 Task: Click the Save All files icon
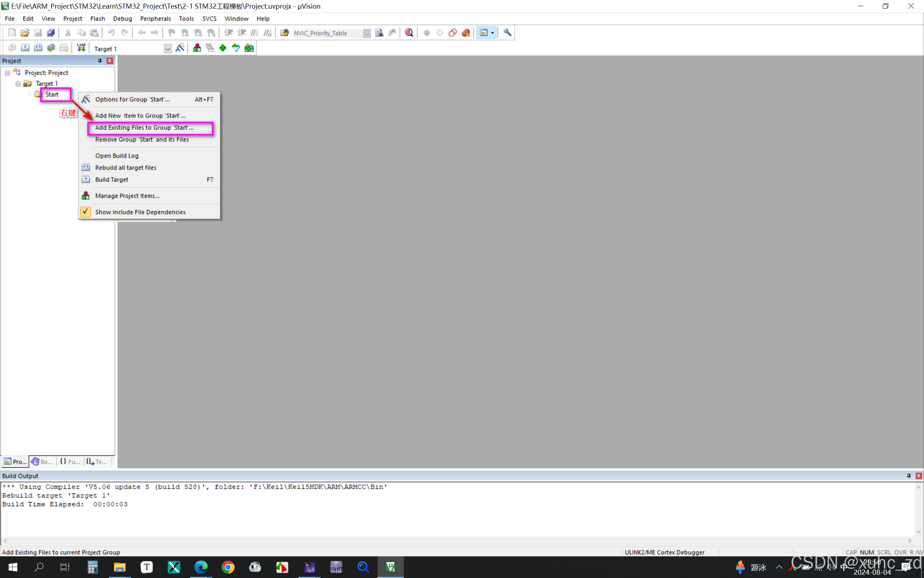pyautogui.click(x=51, y=33)
